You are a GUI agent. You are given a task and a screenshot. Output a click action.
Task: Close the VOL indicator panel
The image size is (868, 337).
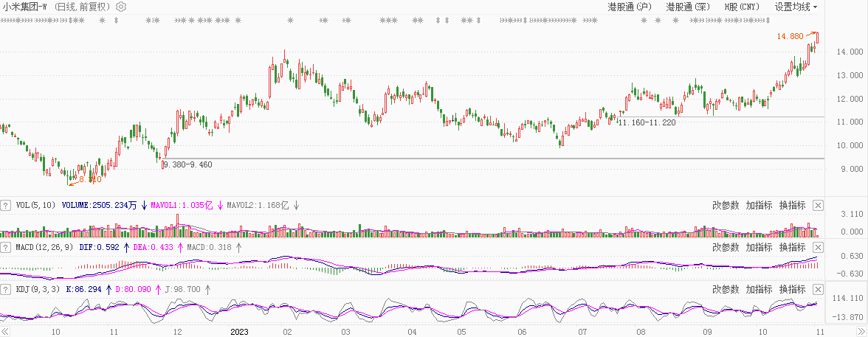pos(818,205)
